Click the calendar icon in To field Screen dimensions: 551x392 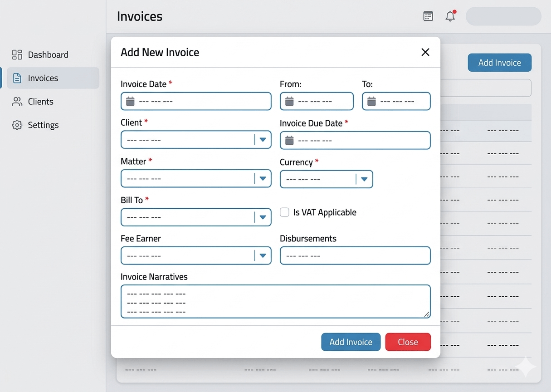[x=371, y=101]
